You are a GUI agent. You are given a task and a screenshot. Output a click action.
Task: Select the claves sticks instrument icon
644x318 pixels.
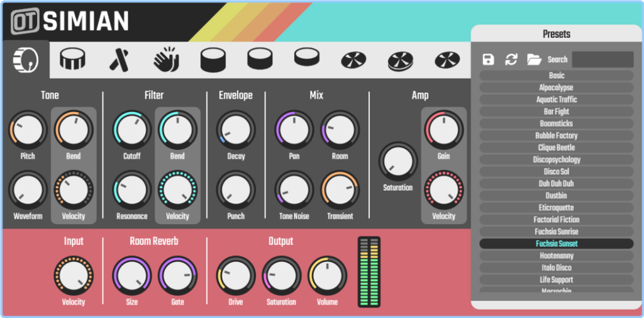(x=119, y=59)
